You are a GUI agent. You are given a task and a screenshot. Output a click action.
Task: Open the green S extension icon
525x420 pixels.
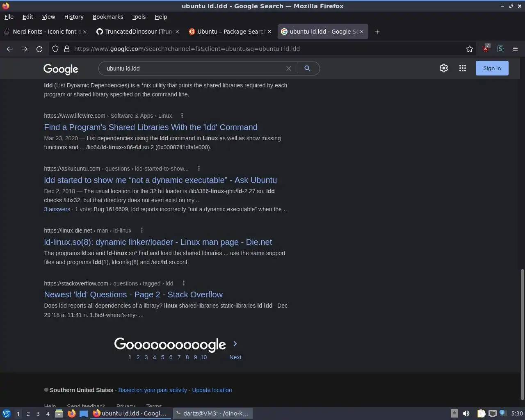click(500, 49)
